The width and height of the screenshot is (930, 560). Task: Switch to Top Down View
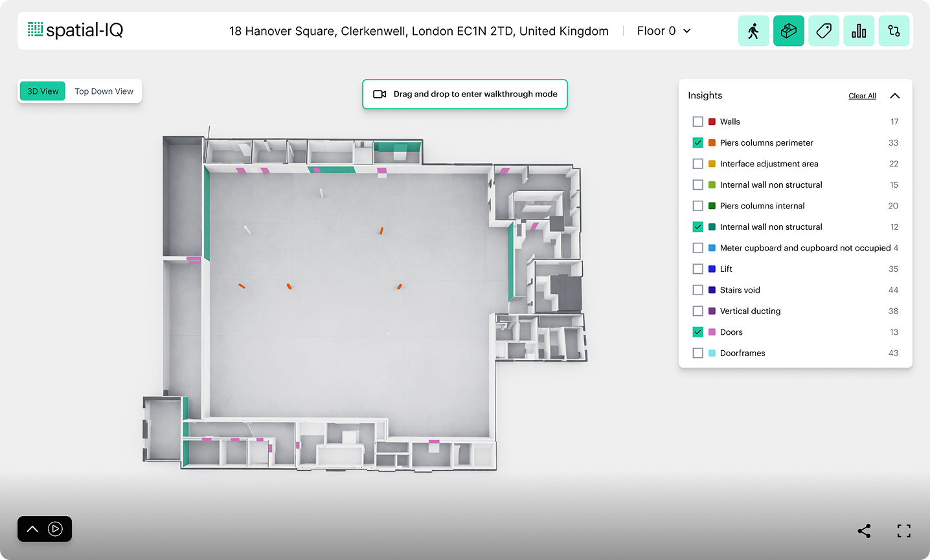click(x=104, y=91)
